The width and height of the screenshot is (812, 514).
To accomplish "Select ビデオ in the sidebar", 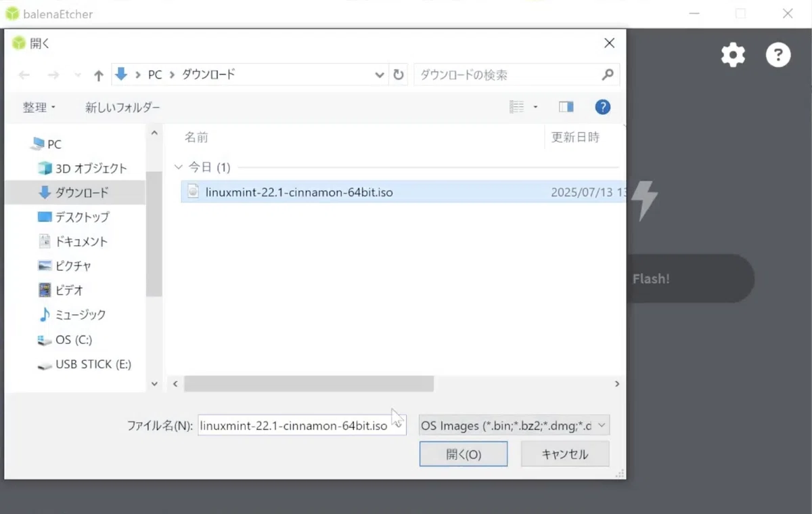I will coord(60,291).
